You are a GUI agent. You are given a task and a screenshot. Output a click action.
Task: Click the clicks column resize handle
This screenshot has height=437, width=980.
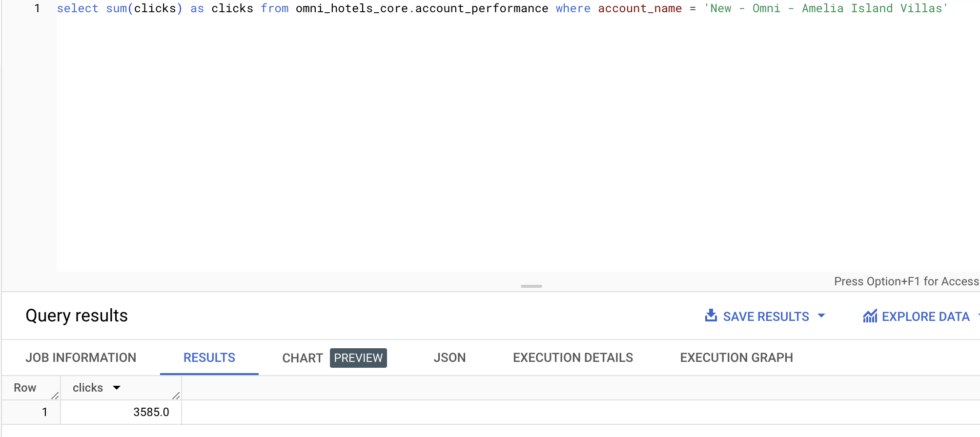tap(176, 396)
